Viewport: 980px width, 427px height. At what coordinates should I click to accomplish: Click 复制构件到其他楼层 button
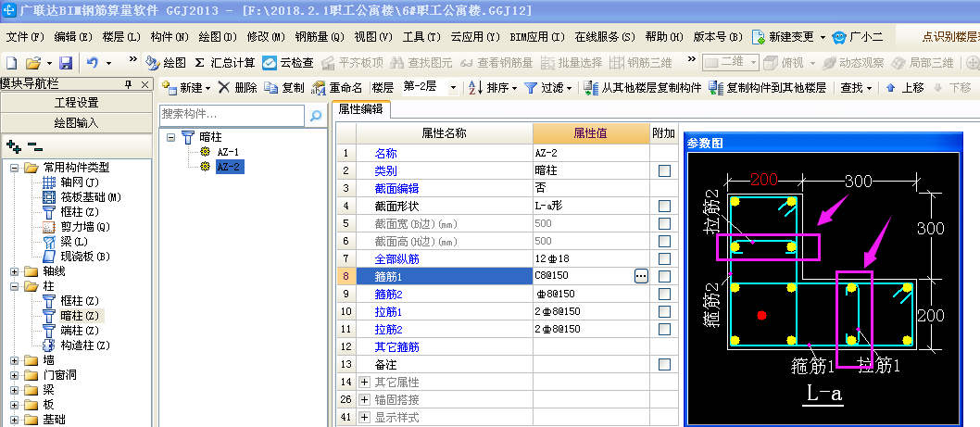click(x=767, y=87)
